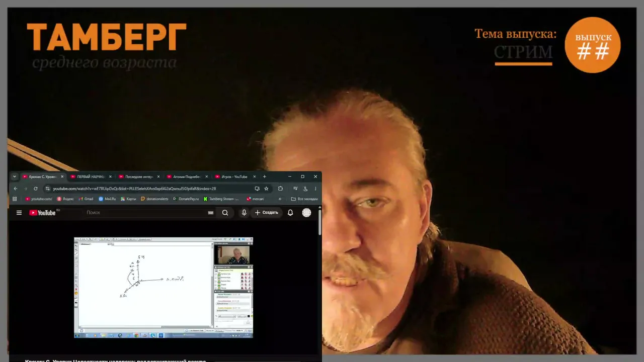Open the Карты bookmark

click(128, 199)
